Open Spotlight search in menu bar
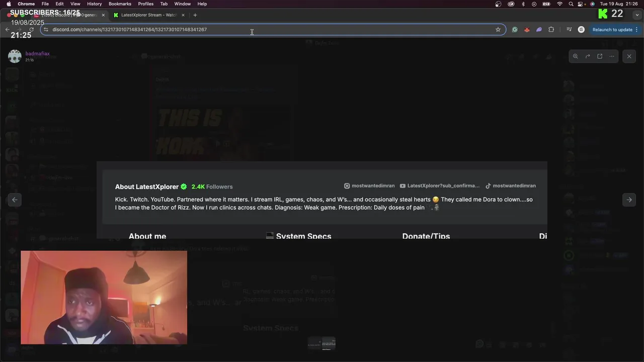The image size is (644, 362). [x=571, y=4]
